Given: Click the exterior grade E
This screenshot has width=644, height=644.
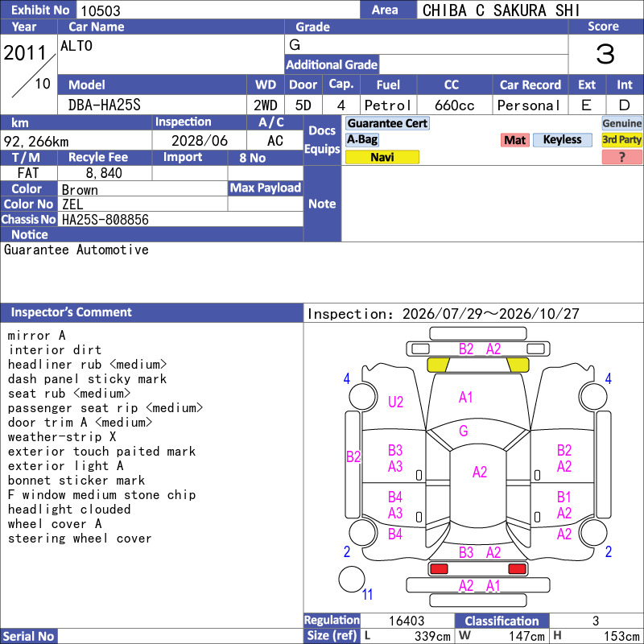Looking at the screenshot, I should 587,105.
